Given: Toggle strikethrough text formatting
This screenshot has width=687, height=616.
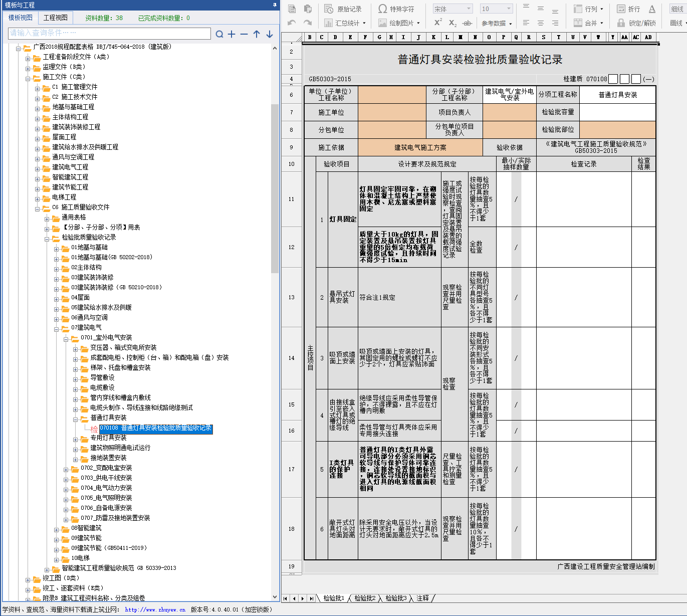Looking at the screenshot, I should 467,23.
